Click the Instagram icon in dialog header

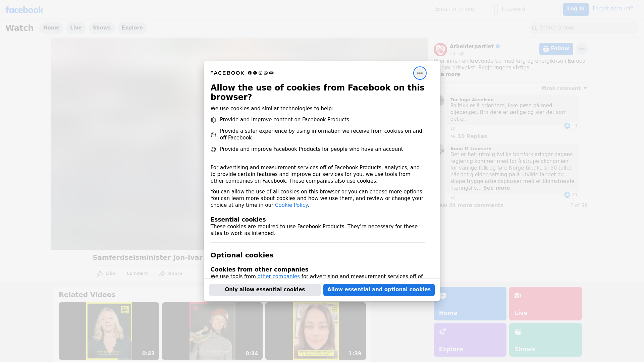260,73
